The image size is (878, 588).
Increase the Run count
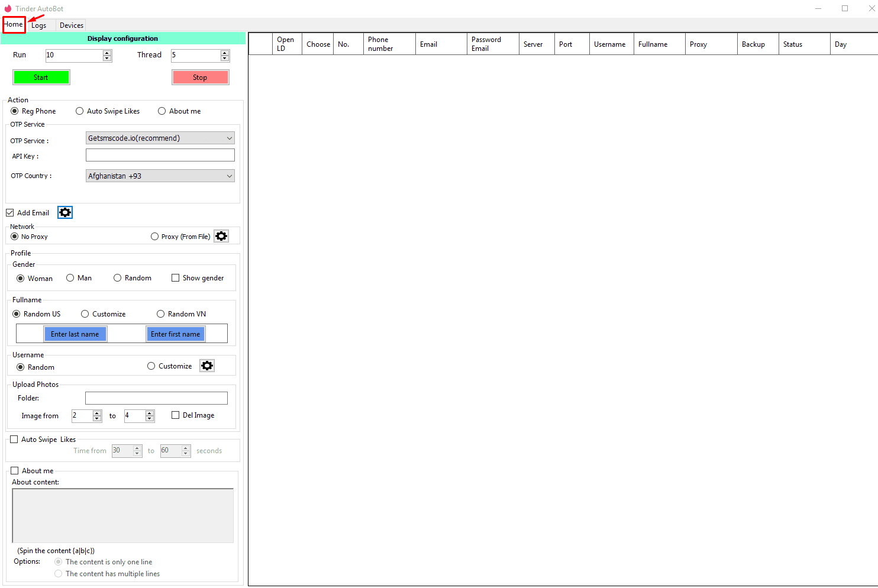pos(107,53)
